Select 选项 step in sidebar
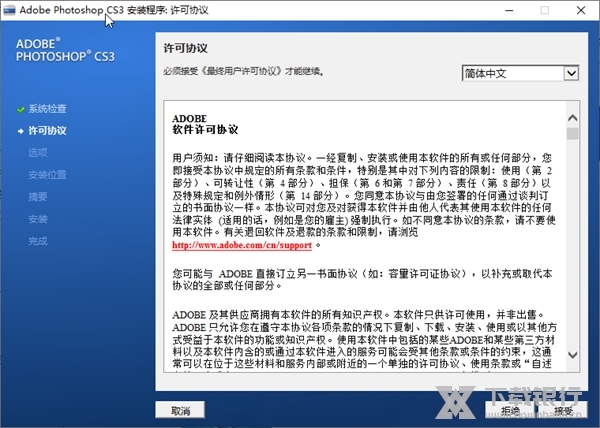600x428 pixels. pos(38,153)
